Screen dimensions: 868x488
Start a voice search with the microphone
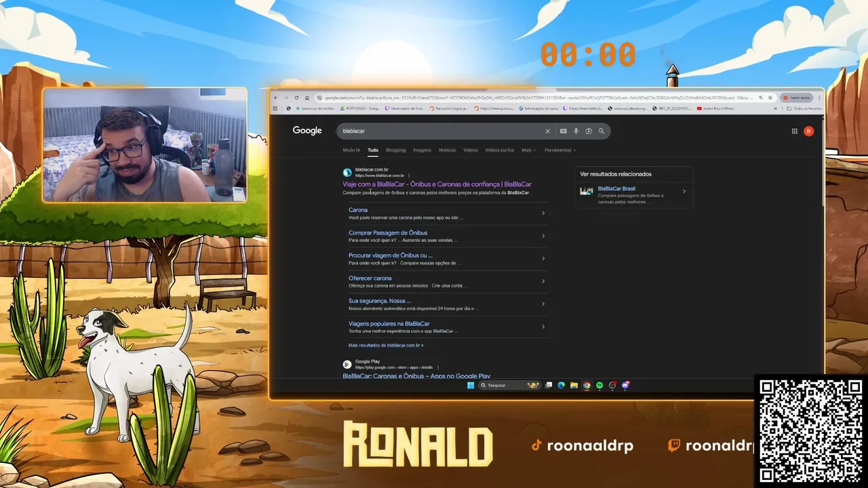[576, 131]
